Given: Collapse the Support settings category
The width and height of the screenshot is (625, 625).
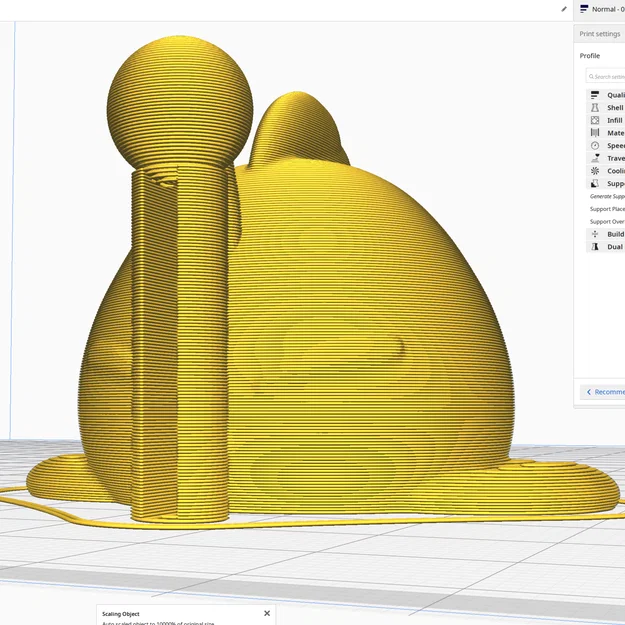Looking at the screenshot, I should (606, 183).
